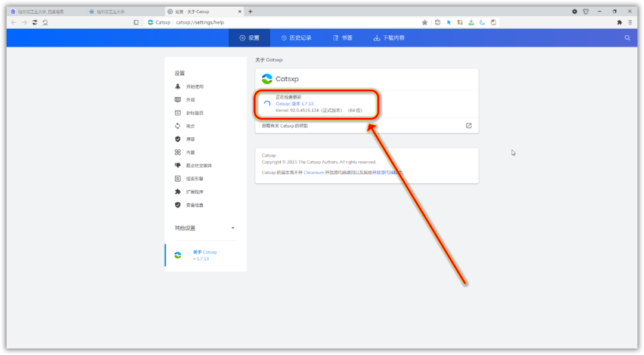Open the 历史记录 tab
644x355 pixels.
click(296, 38)
